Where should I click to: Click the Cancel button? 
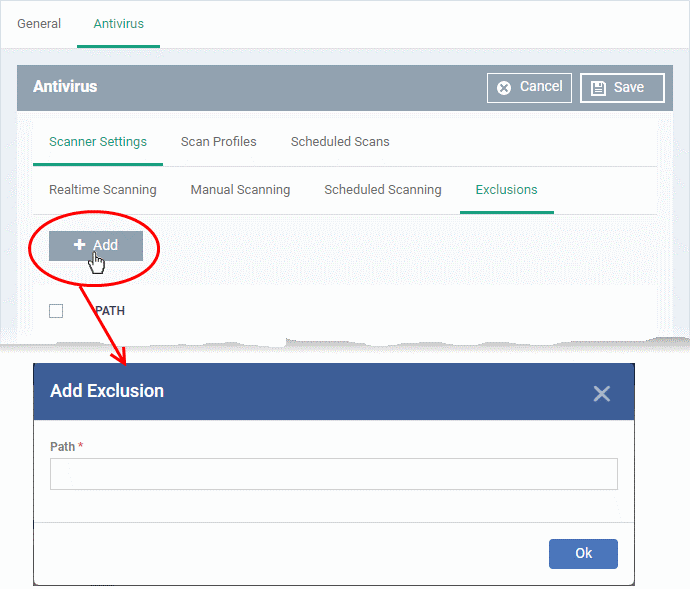[x=529, y=88]
